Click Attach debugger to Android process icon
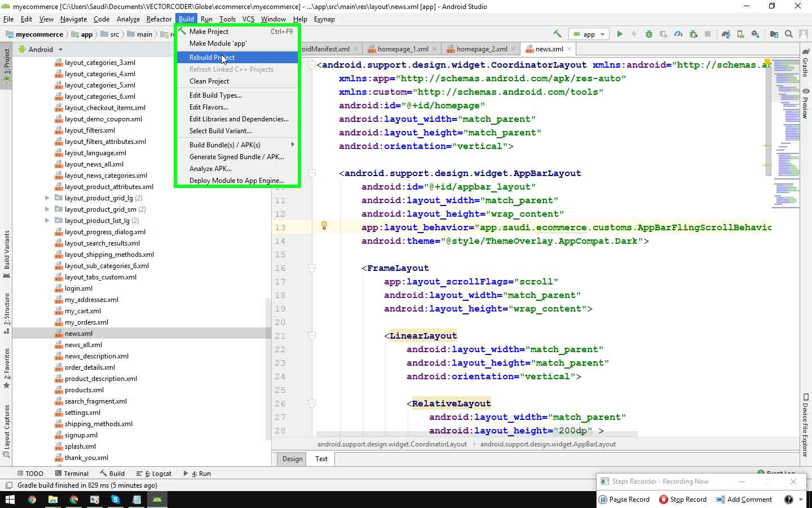 tap(693, 34)
